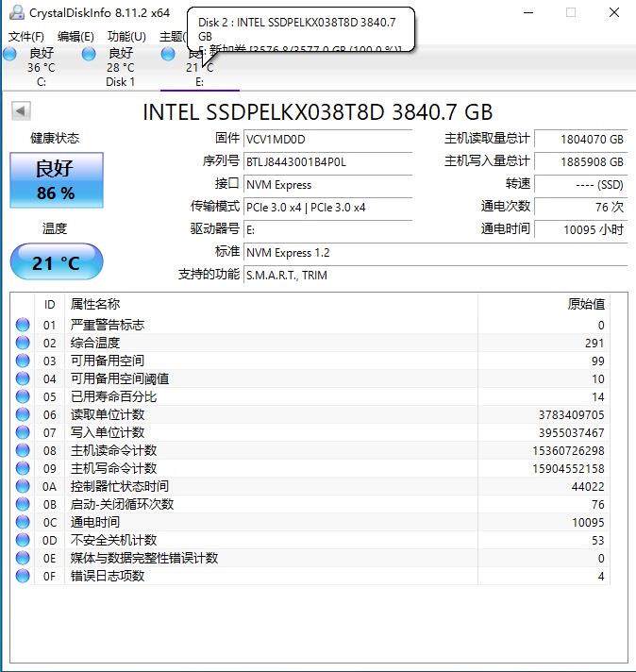Click status orb for 01 严重警告标志

[23, 325]
